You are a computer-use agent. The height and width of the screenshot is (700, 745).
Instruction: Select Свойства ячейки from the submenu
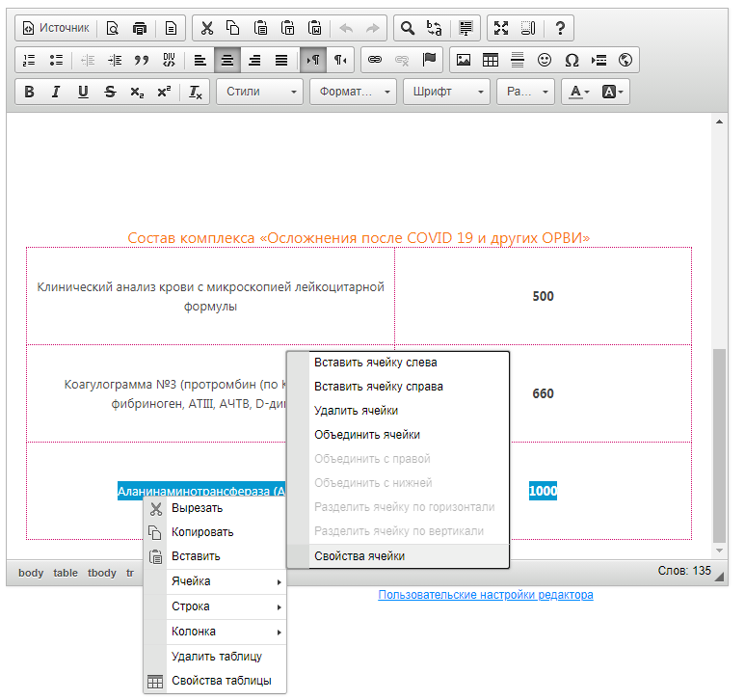[359, 556]
